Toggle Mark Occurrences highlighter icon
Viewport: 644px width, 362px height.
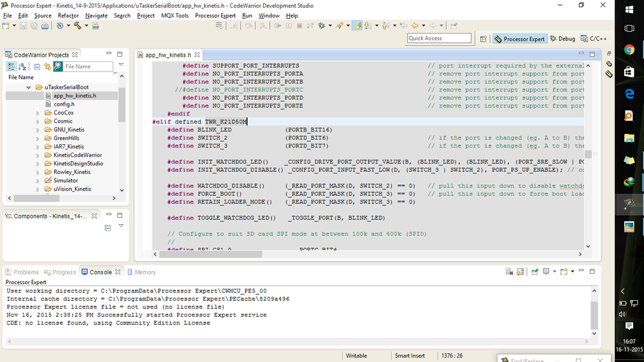357,26
